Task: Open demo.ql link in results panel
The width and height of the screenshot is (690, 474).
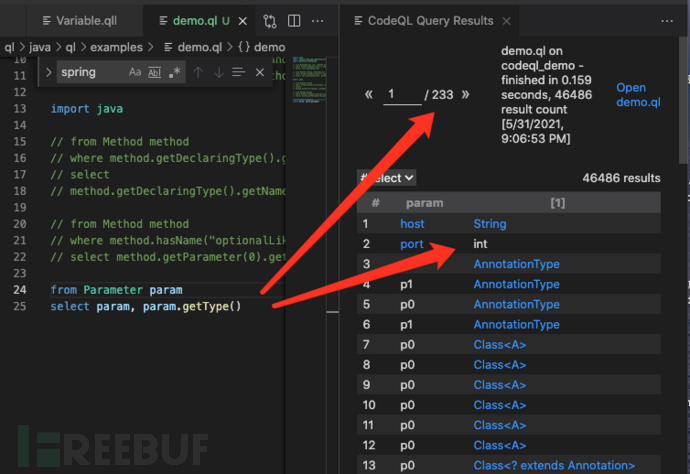Action: (x=638, y=95)
